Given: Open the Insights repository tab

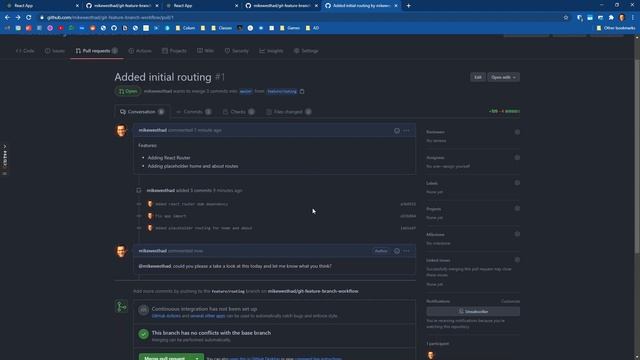Looking at the screenshot, I should (271, 51).
